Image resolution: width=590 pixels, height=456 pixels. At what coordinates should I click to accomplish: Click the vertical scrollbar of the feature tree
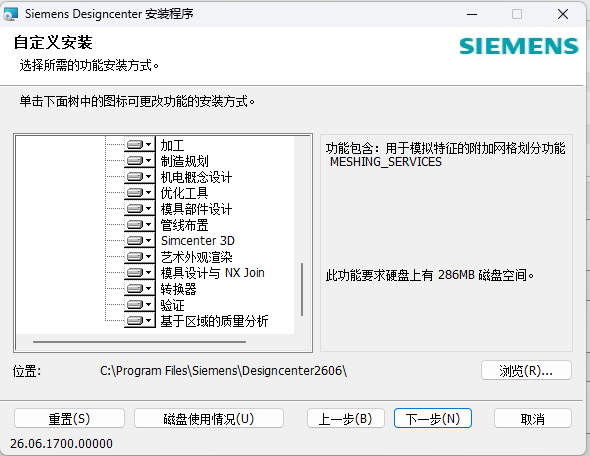tap(302, 289)
